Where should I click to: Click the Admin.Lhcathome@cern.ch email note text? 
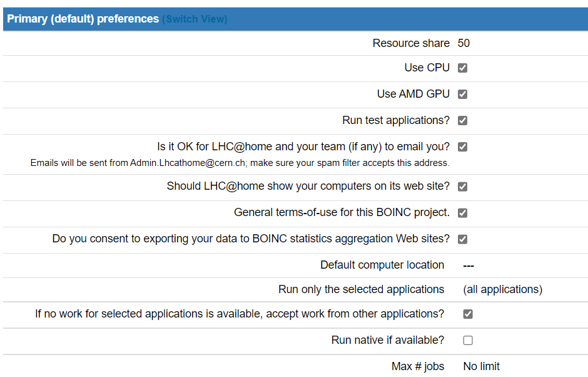tap(240, 163)
